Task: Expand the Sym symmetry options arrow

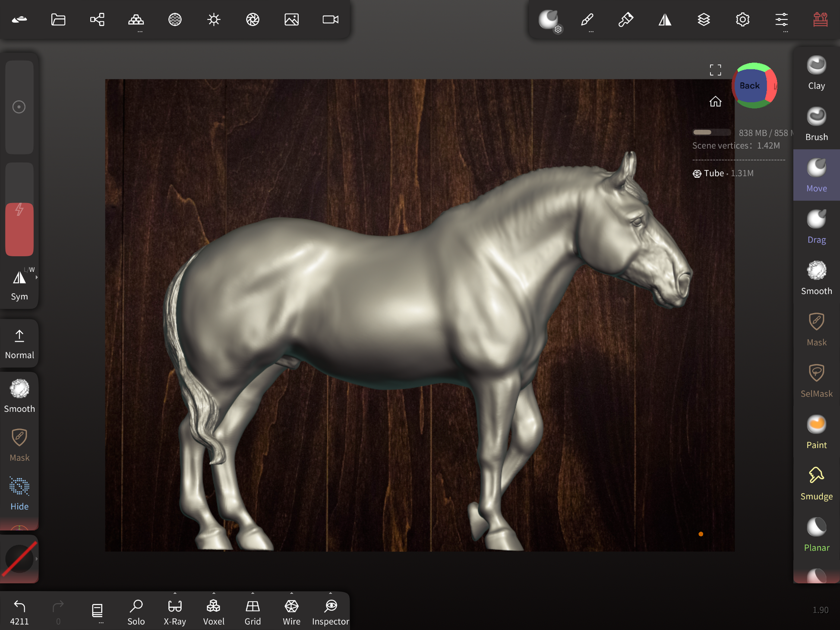Action: tap(37, 277)
